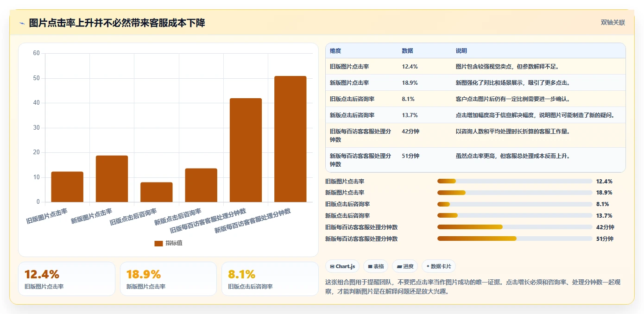Click the 维度 column header
This screenshot has width=644, height=314.
pos(335,51)
